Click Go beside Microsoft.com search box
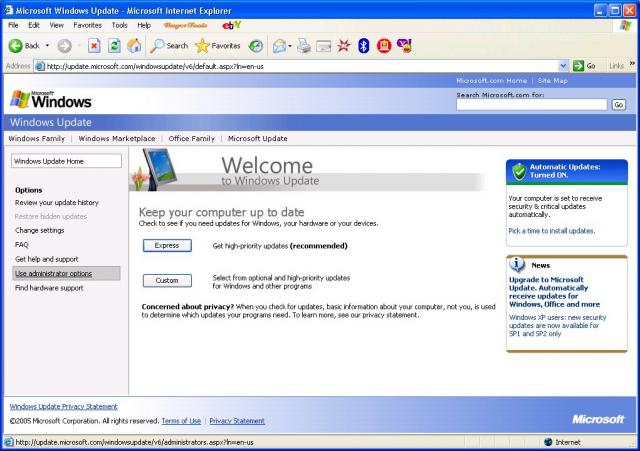640x451 pixels. point(619,105)
